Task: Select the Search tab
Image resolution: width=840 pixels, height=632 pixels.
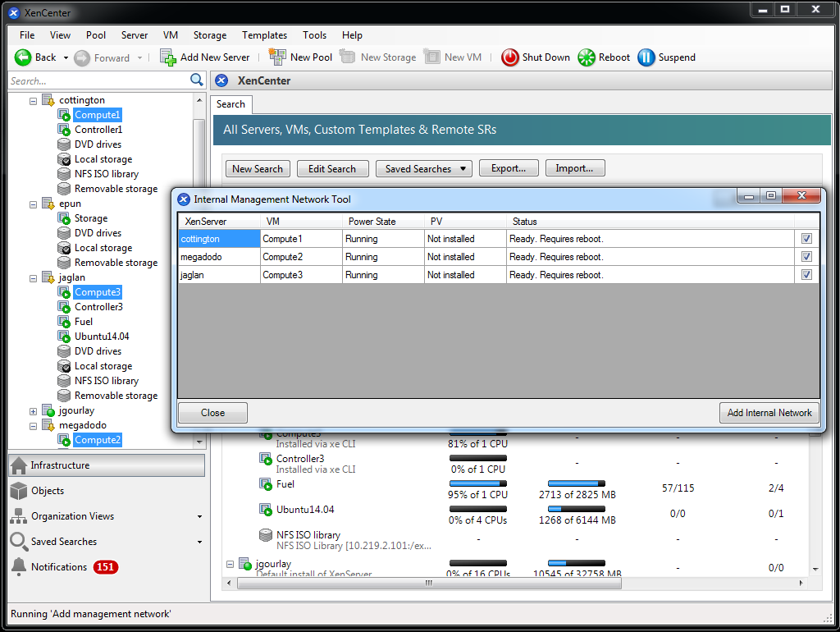Action: coord(231,104)
